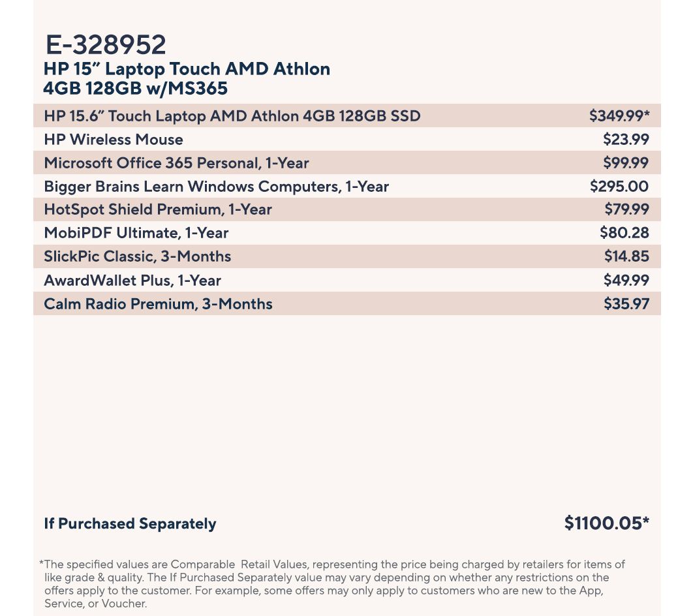The width and height of the screenshot is (693, 616).
Task: Click the $79.99 HotSpot Shield price
Action: click(626, 209)
